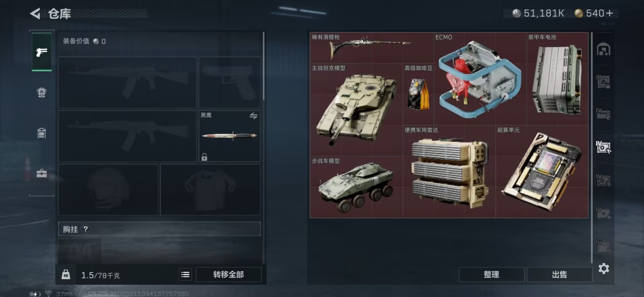The image size is (644, 297).
Task: Open the settings gear in warehouse panel
Action: click(604, 269)
